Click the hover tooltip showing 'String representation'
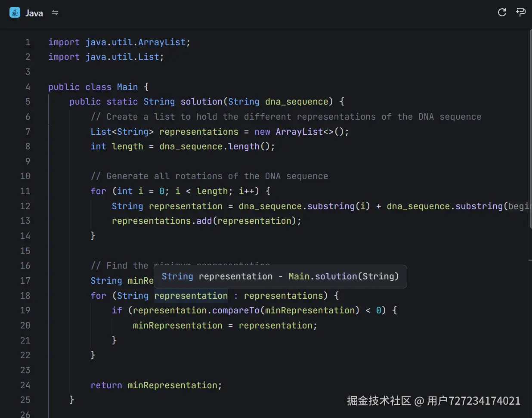The height and width of the screenshot is (418, 532). click(x=280, y=276)
